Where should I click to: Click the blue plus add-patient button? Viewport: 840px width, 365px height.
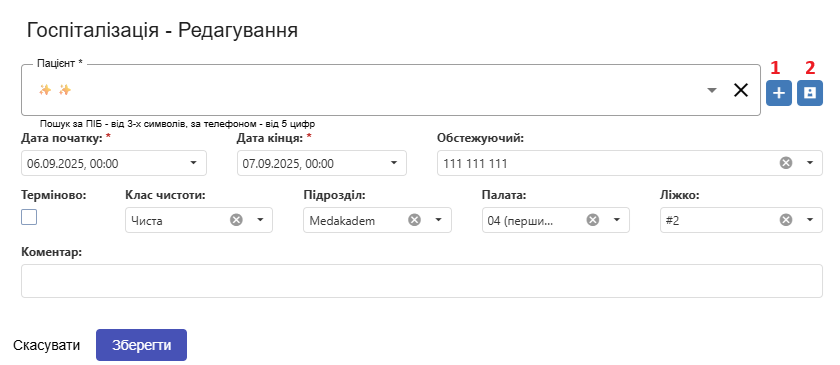click(x=778, y=93)
